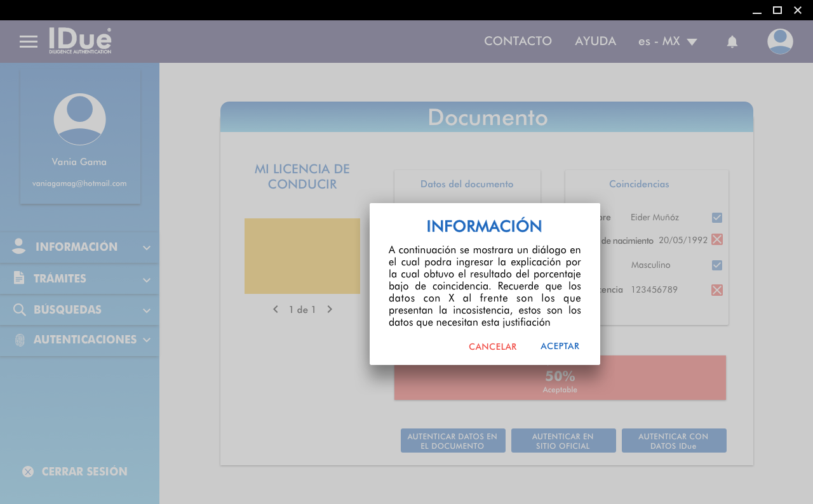
Task: Toggle the X box beside 20/05/1992
Action: point(717,239)
